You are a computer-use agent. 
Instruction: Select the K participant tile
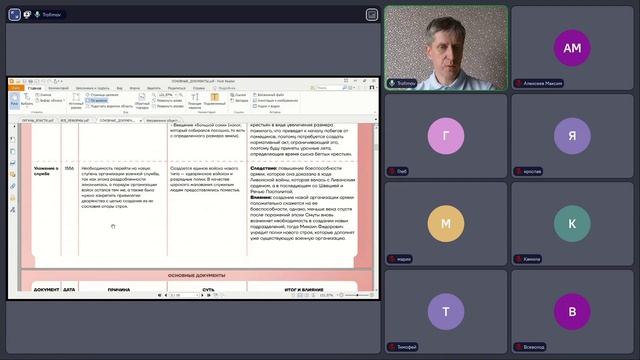pos(572,224)
